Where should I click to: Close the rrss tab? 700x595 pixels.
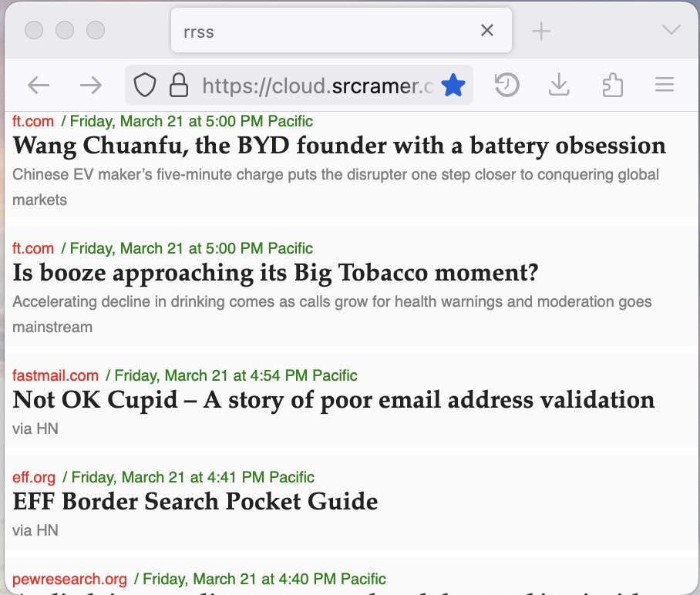pyautogui.click(x=486, y=30)
